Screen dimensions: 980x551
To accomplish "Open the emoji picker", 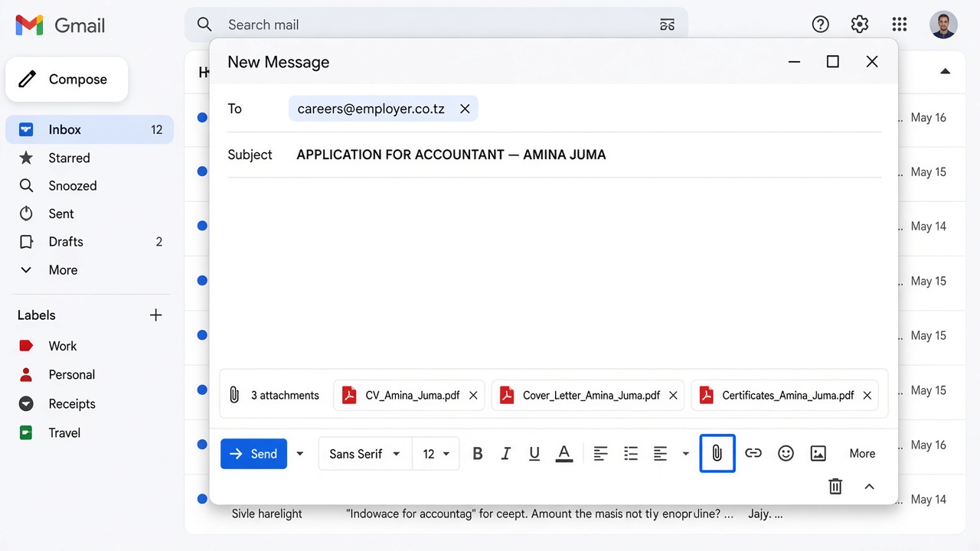I will (x=786, y=454).
